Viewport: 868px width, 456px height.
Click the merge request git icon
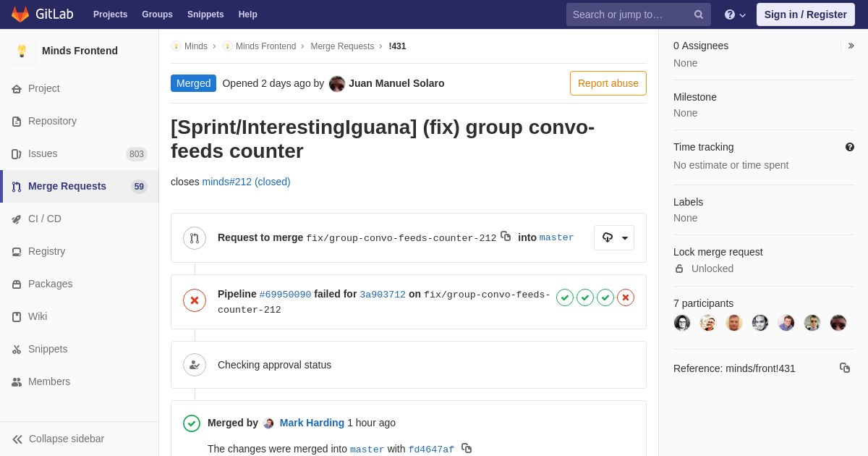point(195,238)
